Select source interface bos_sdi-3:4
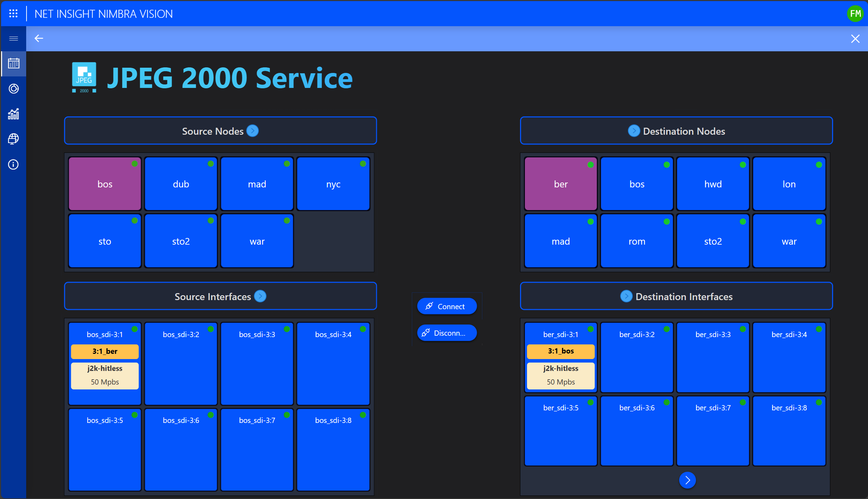868x499 pixels. (x=333, y=364)
